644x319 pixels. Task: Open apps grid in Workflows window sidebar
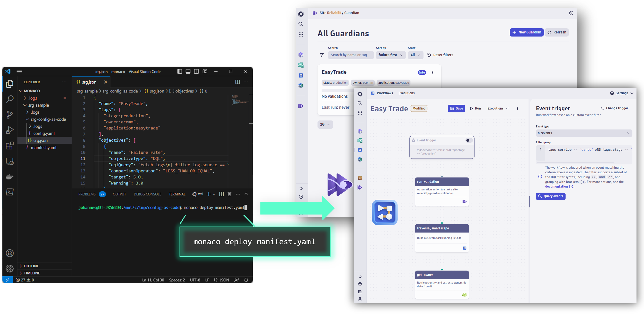click(360, 113)
